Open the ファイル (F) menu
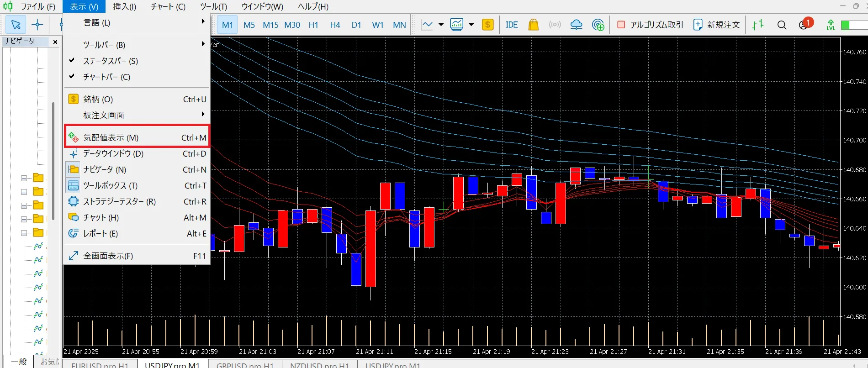 38,6
